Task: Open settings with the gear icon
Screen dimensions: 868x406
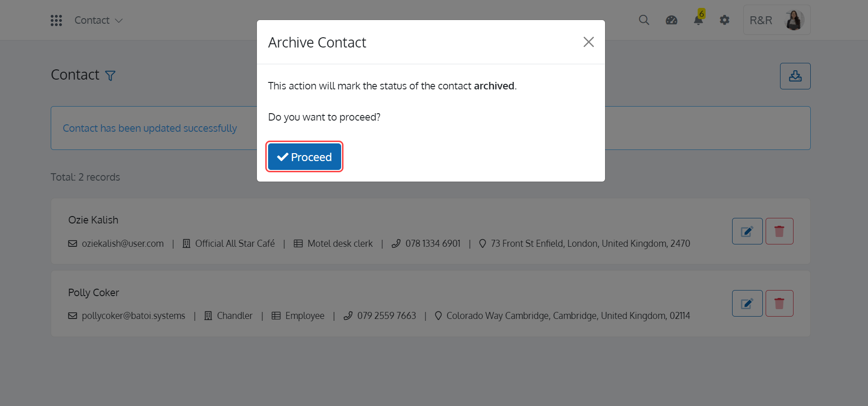Action: pos(725,20)
